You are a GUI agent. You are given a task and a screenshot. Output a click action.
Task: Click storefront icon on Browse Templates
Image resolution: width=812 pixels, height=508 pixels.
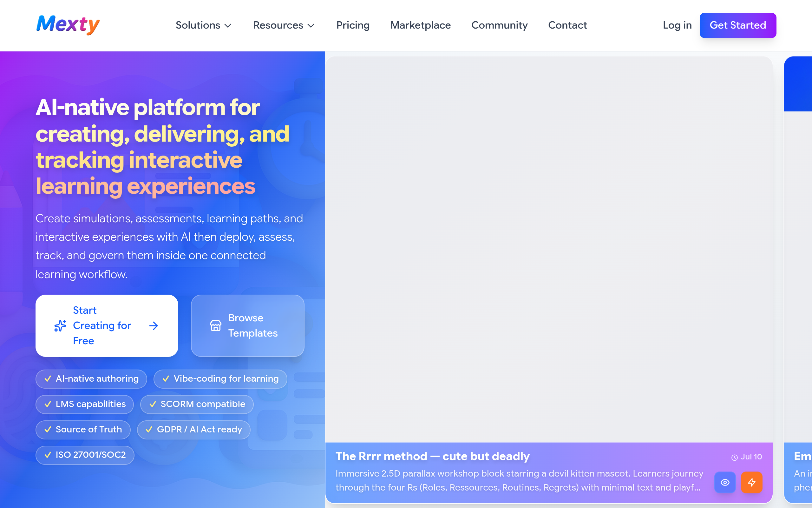(215, 325)
